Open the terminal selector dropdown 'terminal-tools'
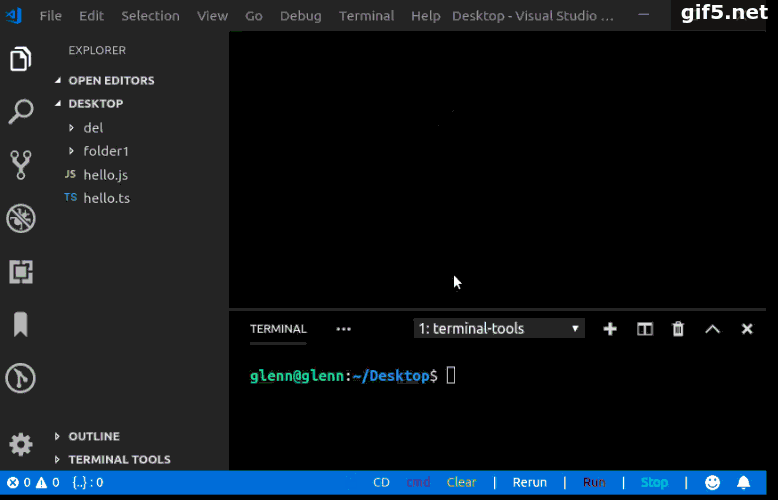Image resolution: width=778 pixels, height=500 pixels. (x=499, y=328)
